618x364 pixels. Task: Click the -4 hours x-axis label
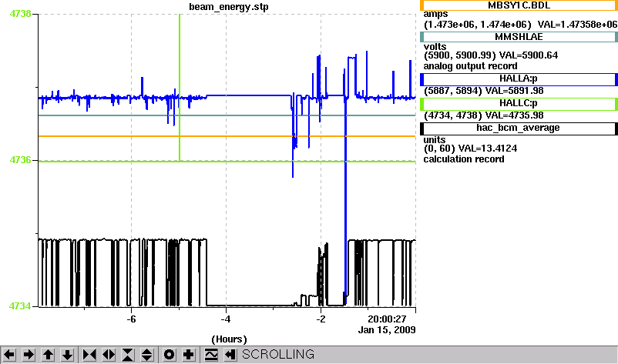(226, 319)
